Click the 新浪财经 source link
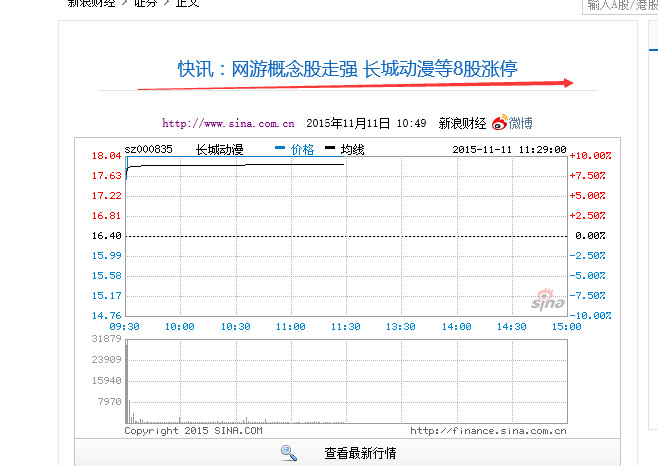Viewport: 658px width, 466px height. click(x=462, y=123)
